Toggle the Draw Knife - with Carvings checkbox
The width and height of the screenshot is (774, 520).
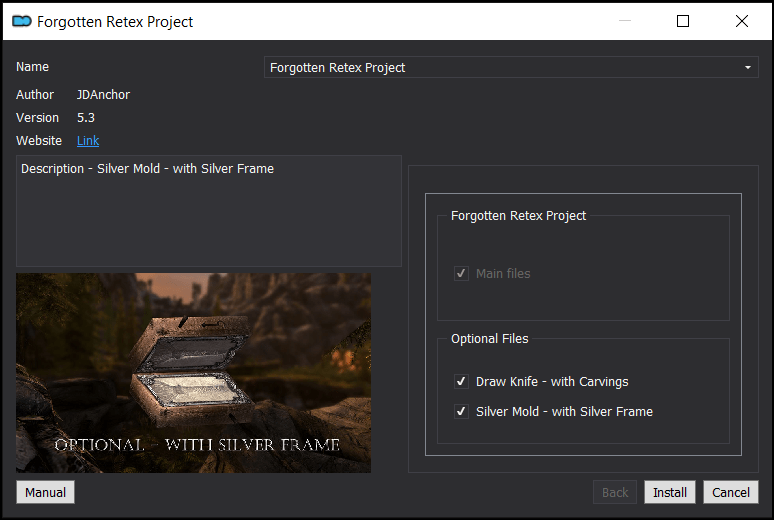461,382
